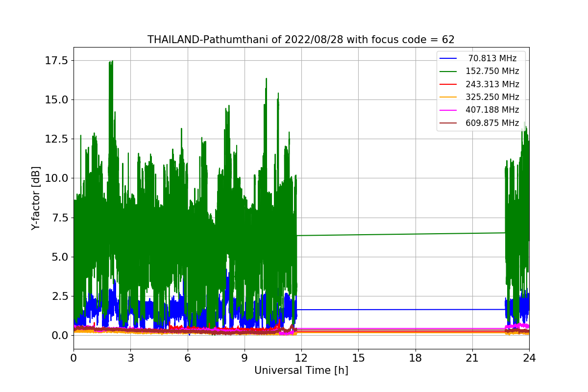Click the green line swatch in legend
This screenshot has width=588, height=392.
point(448,71)
